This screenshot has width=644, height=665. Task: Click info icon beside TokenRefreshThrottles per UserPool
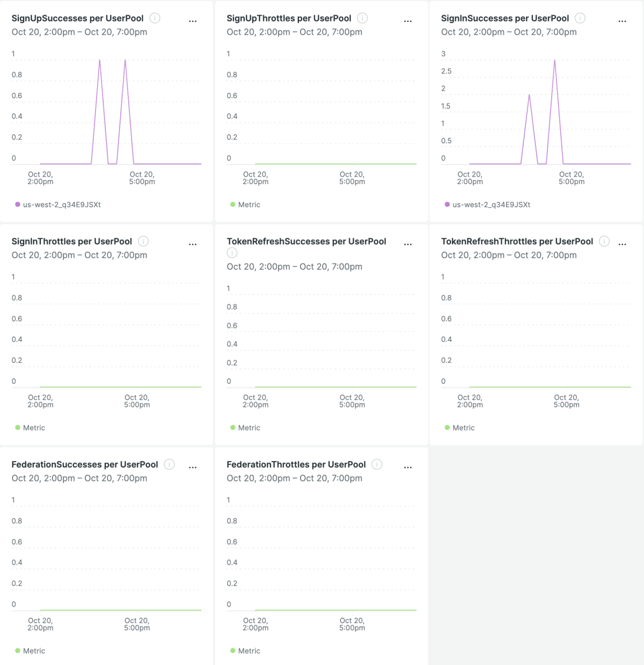[604, 242]
